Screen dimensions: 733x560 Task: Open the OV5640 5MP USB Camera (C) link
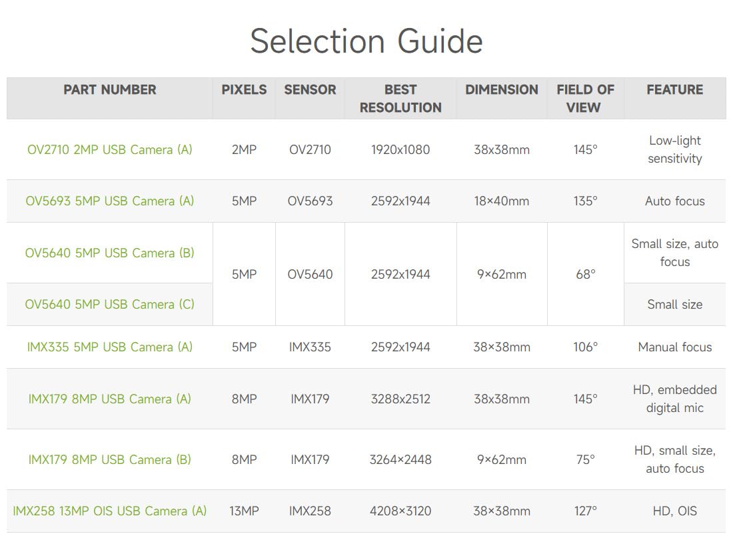coord(110,305)
